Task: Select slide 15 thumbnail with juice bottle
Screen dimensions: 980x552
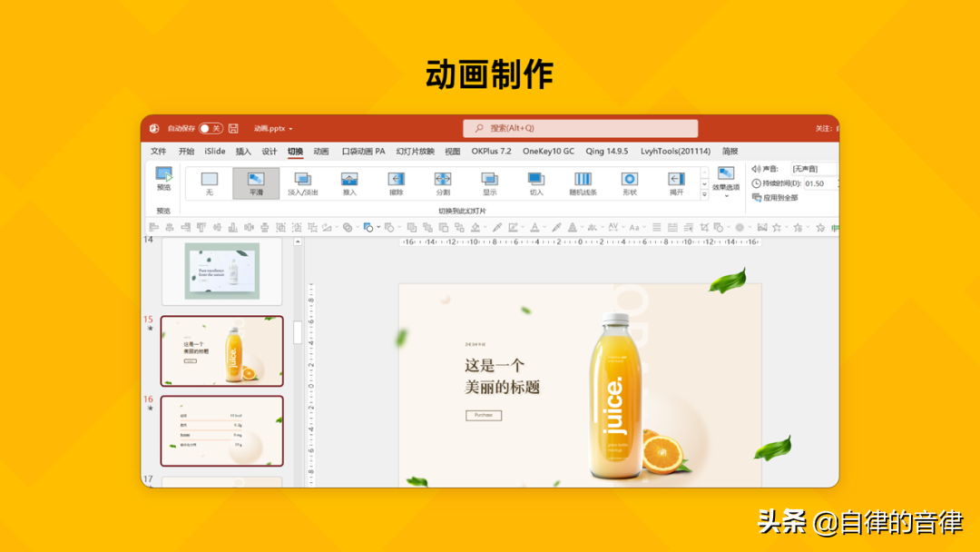Action: [222, 350]
